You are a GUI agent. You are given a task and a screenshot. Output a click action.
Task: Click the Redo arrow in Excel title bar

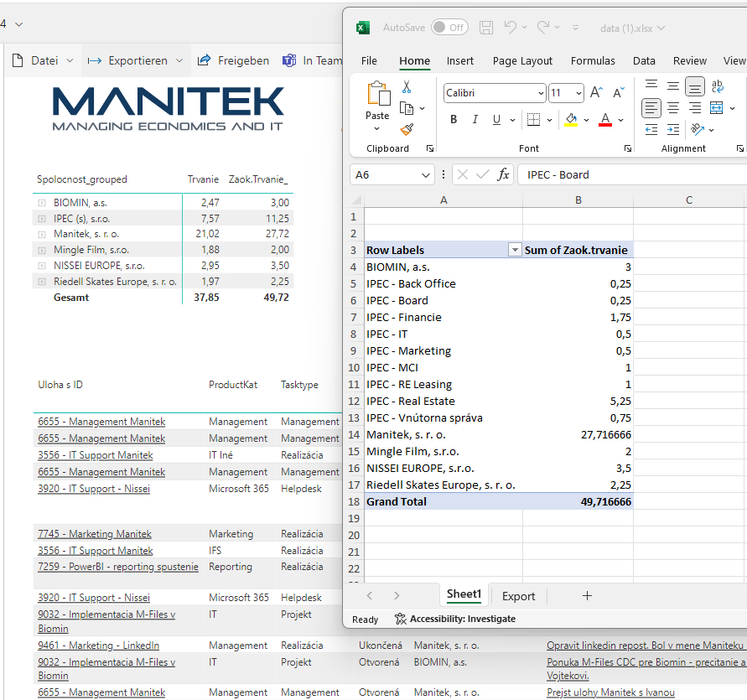point(543,27)
